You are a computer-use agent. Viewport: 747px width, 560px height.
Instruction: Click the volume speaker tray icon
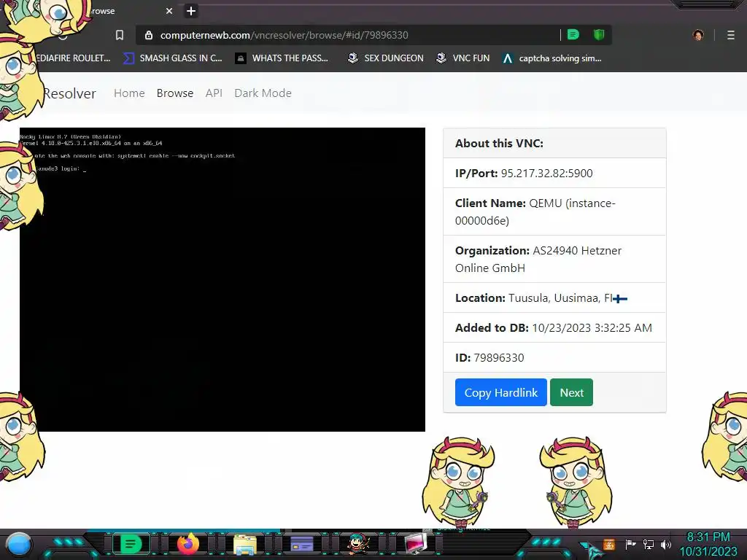[x=665, y=544]
